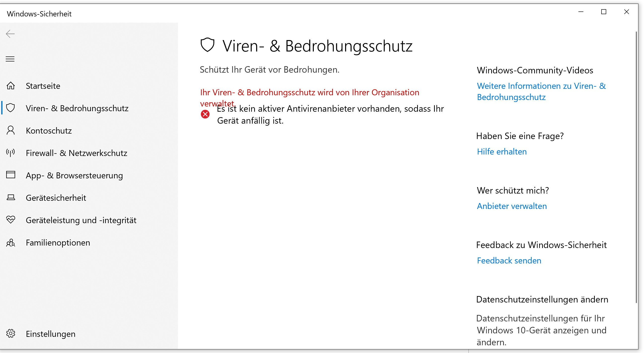Screen dimensions: 644x353
Task: Click the Feedback senden link
Action: pyautogui.click(x=509, y=260)
